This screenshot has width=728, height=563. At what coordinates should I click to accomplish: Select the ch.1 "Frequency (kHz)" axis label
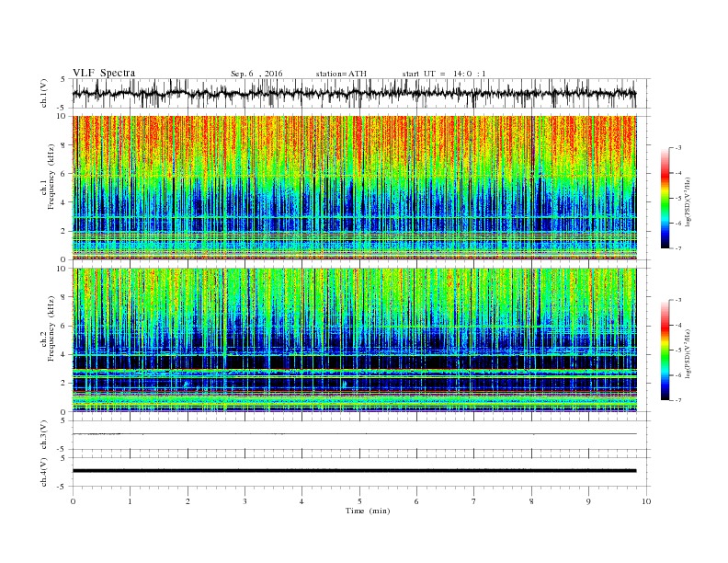[51, 177]
